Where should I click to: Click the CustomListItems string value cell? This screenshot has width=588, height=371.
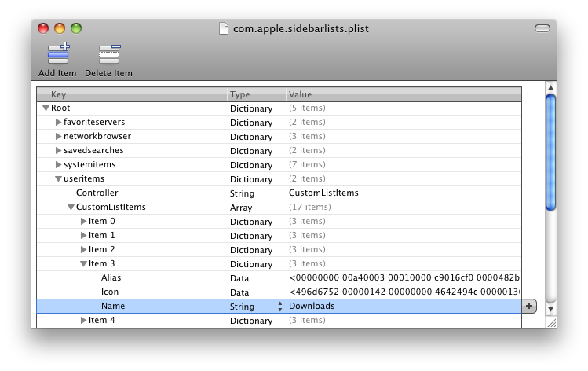click(x=404, y=193)
